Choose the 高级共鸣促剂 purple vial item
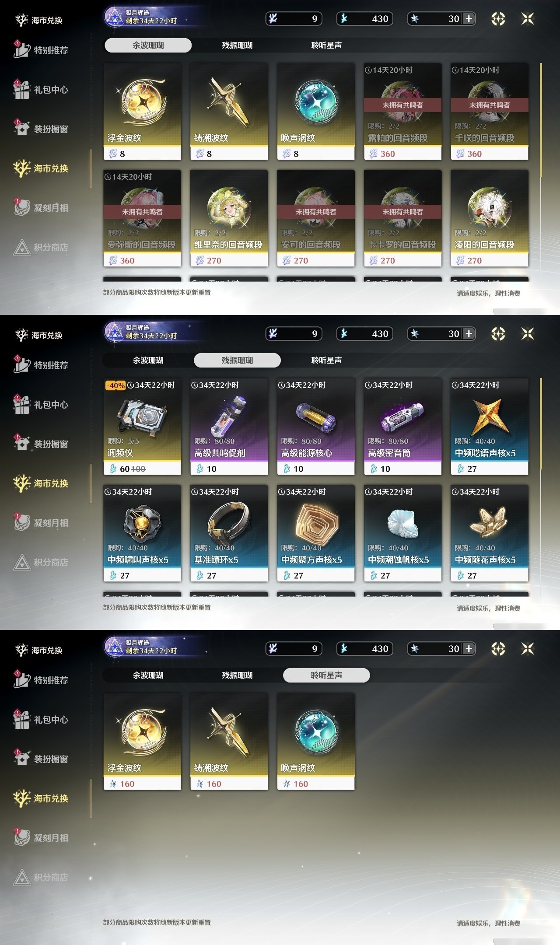This screenshot has width=560, height=945. (229, 427)
